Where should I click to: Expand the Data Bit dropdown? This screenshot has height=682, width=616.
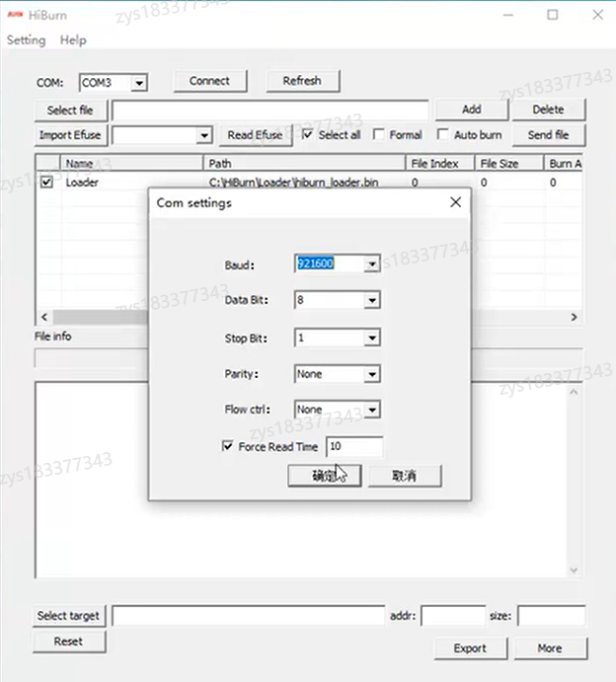click(371, 300)
